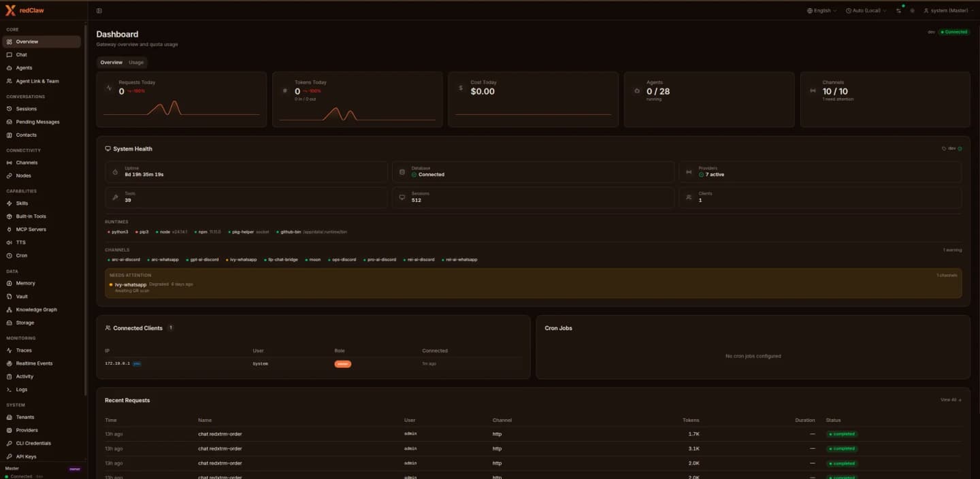Click the Requests Today card
This screenshot has height=479, width=980.
[x=182, y=99]
